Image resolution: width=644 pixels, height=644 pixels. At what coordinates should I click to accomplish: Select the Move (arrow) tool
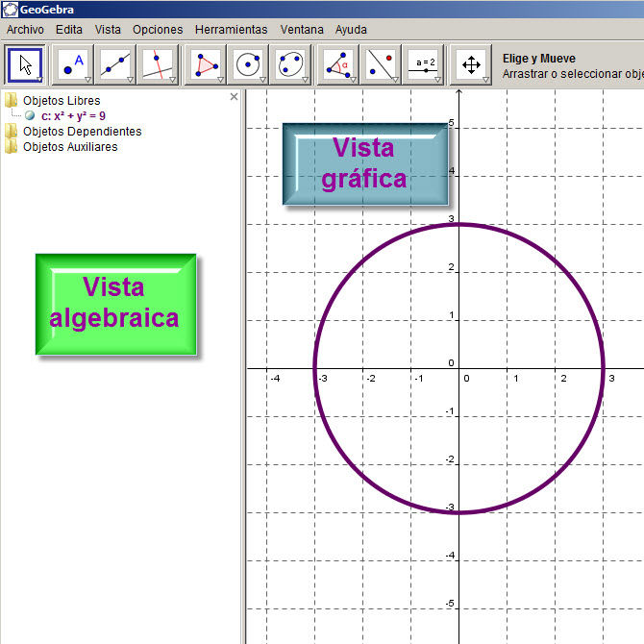pyautogui.click(x=25, y=64)
